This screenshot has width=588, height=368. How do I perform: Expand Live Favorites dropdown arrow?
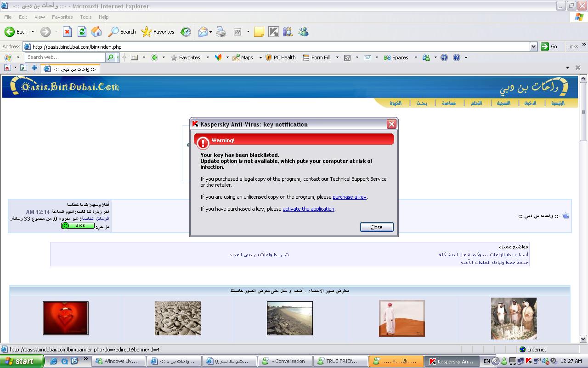[x=208, y=57]
